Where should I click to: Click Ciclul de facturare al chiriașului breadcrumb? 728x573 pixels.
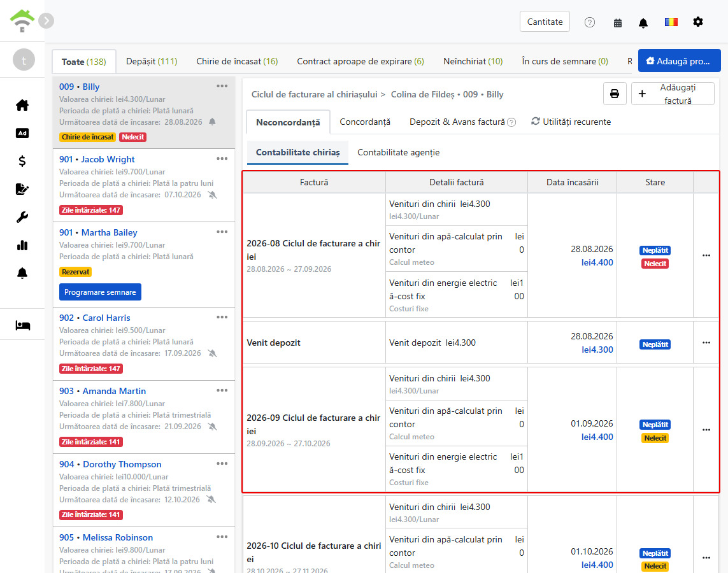point(315,94)
